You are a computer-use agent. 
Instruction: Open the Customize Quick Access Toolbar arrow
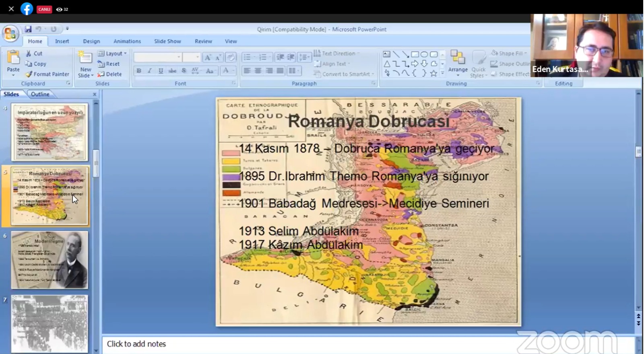click(x=67, y=29)
